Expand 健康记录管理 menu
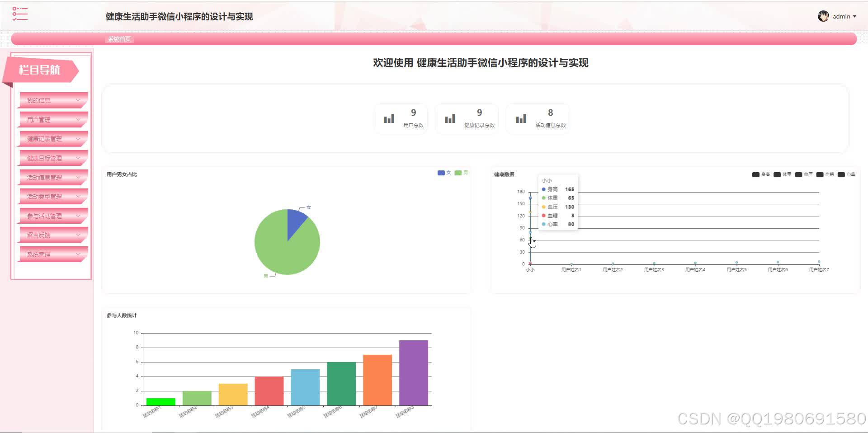This screenshot has height=433, width=868. click(53, 139)
